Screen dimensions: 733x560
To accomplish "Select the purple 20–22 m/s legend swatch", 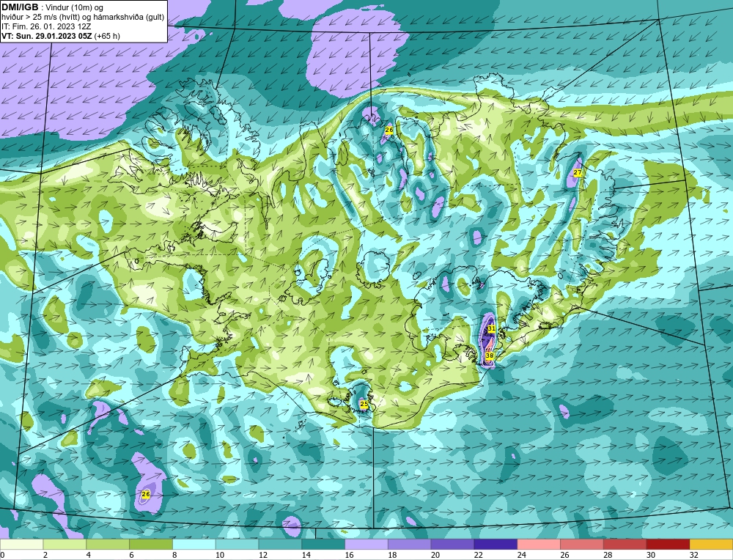I will click(x=452, y=544).
